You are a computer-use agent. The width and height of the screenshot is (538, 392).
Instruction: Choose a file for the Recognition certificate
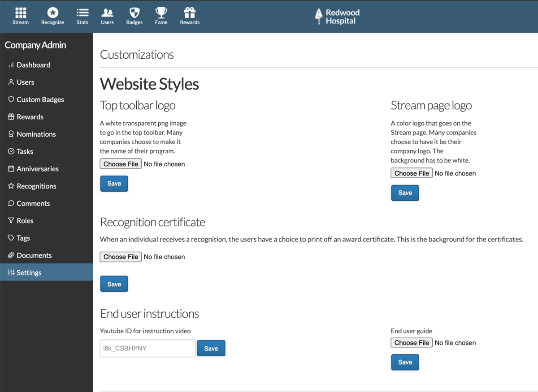point(120,256)
